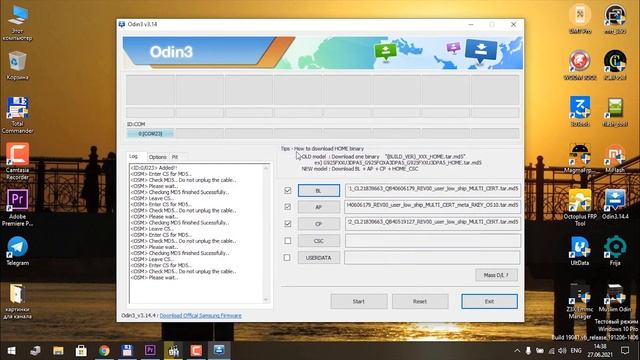Launch Total Commander from the desktop

point(17,115)
